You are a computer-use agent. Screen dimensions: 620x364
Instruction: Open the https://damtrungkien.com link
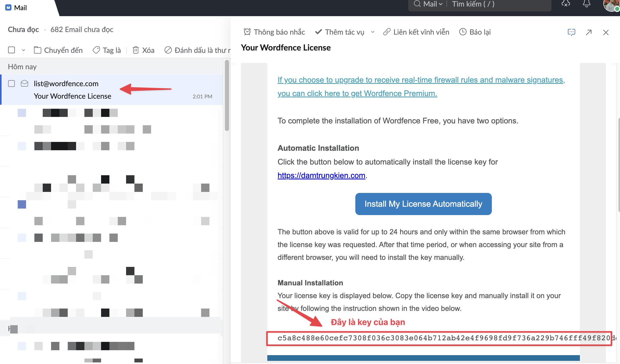(x=321, y=175)
